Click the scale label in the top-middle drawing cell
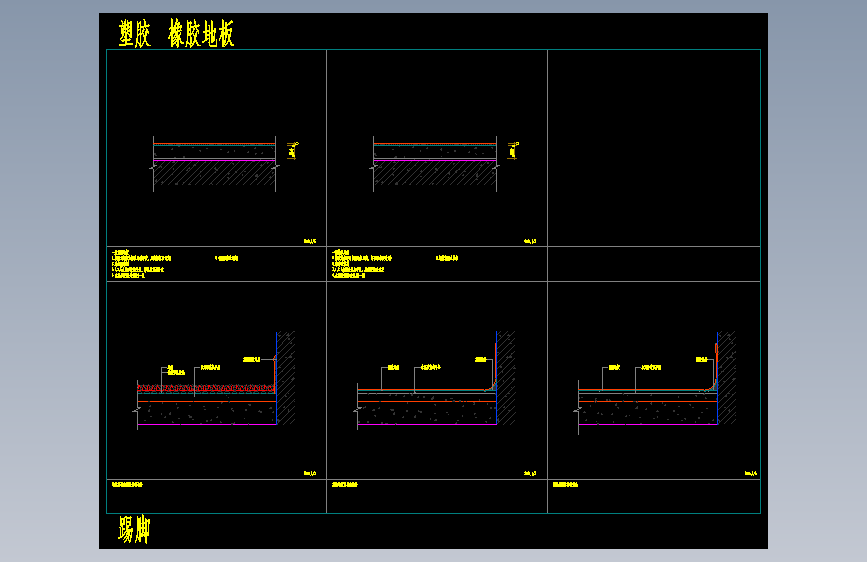 (530, 241)
